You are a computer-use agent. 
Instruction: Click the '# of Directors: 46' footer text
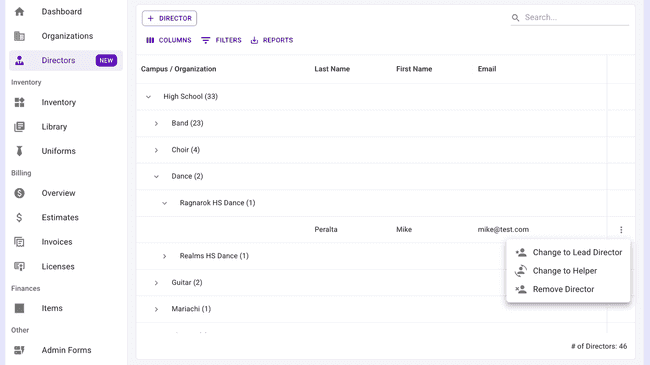pos(599,346)
